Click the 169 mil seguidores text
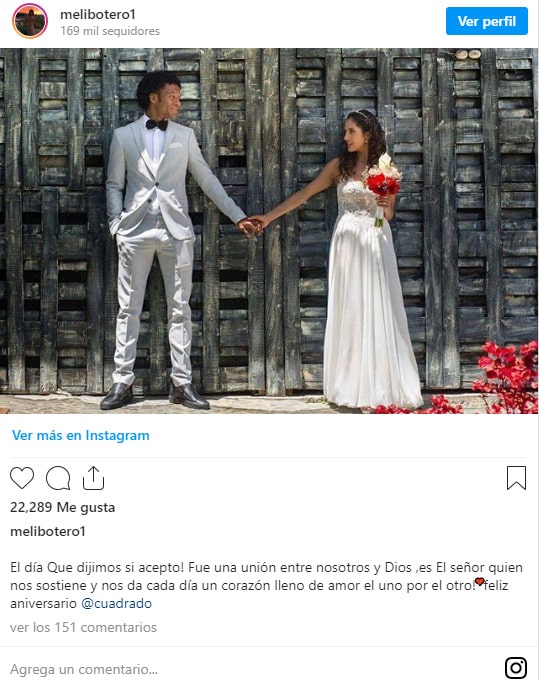 (x=110, y=31)
